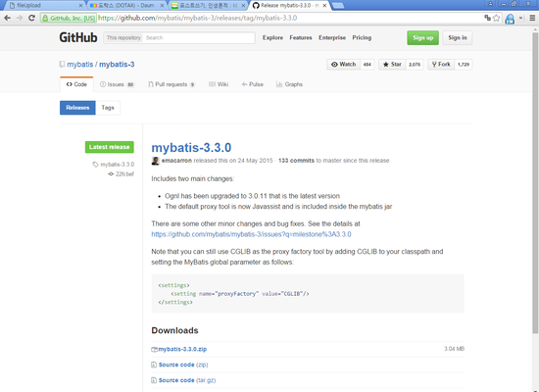Open Chrome hamburger menu
Image resolution: width=539 pixels, height=392 pixels.
click(x=532, y=18)
